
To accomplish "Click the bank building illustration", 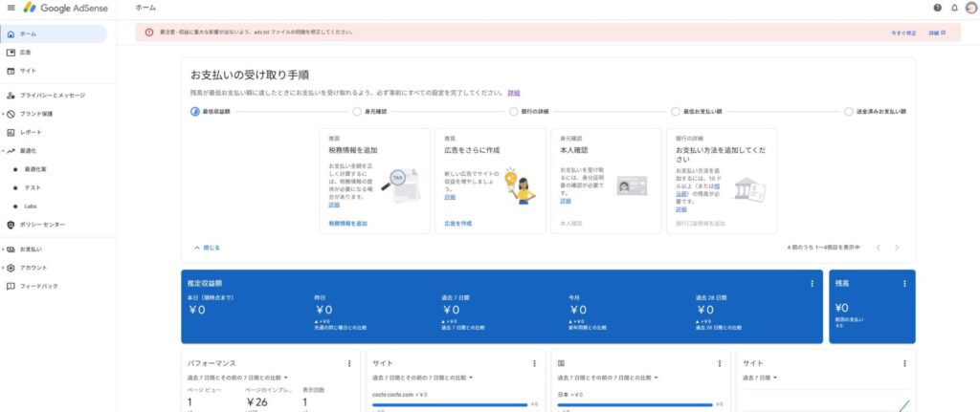I will (748, 190).
